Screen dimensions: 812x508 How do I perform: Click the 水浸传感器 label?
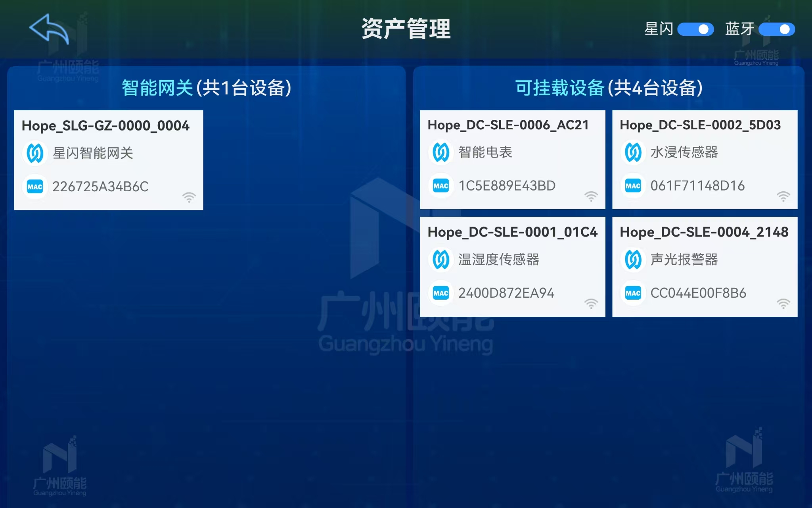tap(684, 152)
